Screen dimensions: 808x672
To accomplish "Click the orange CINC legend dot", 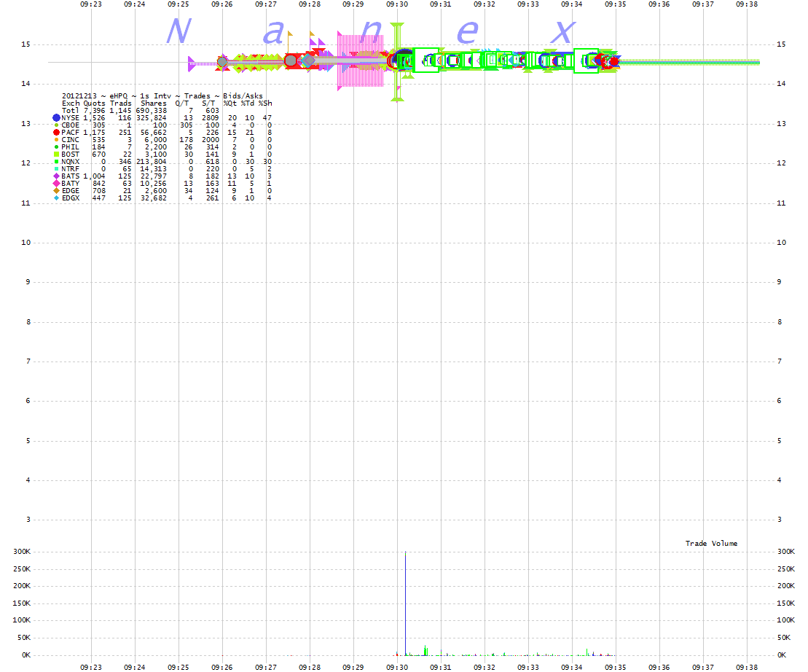I will 57,140.
